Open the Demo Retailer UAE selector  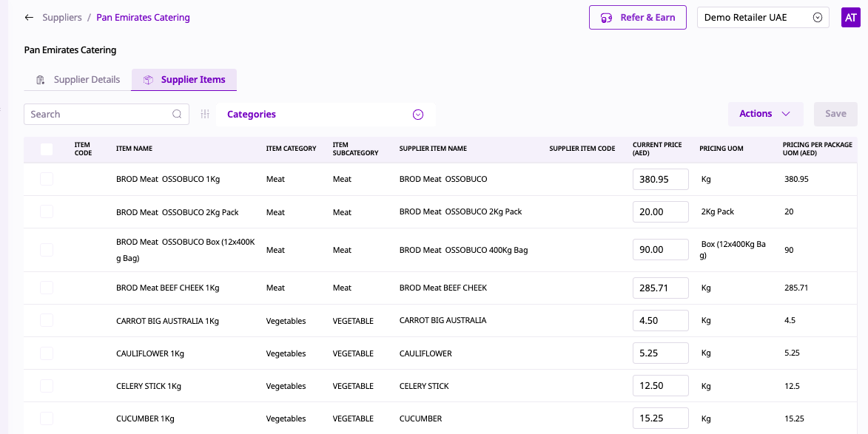(762, 18)
